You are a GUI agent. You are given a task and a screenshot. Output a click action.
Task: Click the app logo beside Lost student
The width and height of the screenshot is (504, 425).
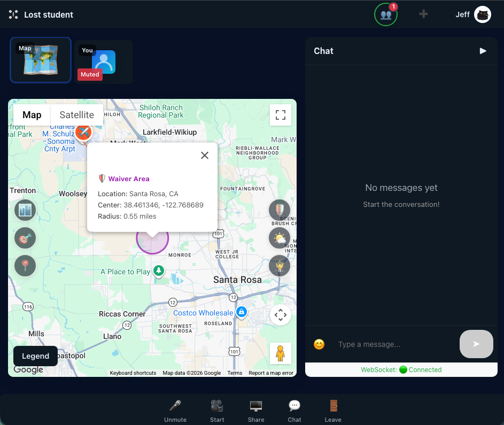tap(13, 14)
